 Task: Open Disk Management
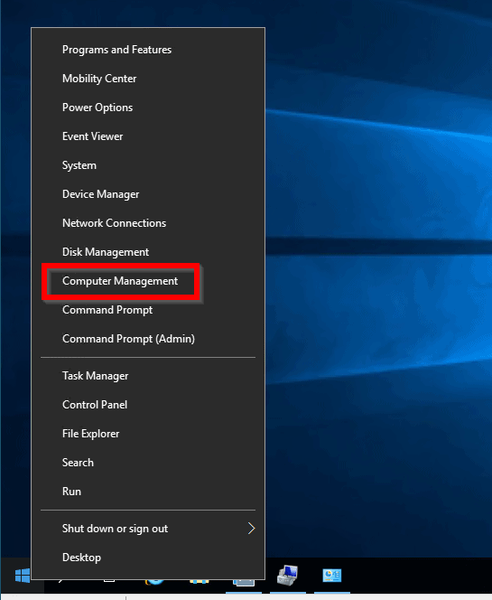tap(148, 252)
